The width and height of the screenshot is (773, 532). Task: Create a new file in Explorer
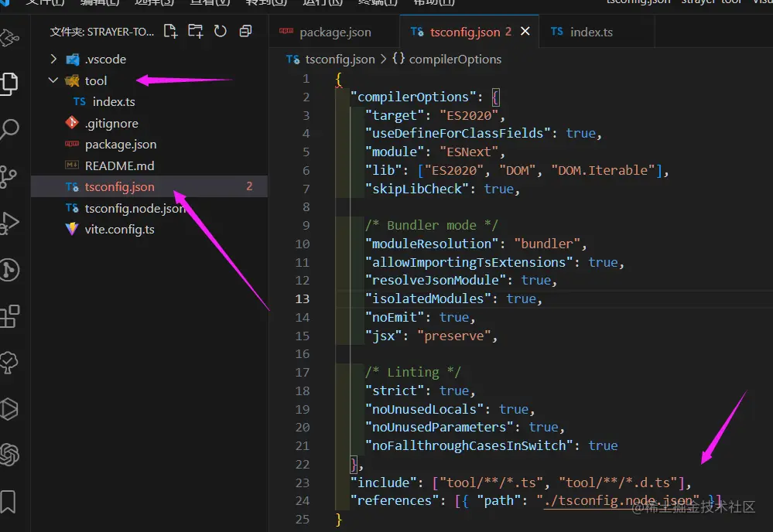pos(170,32)
